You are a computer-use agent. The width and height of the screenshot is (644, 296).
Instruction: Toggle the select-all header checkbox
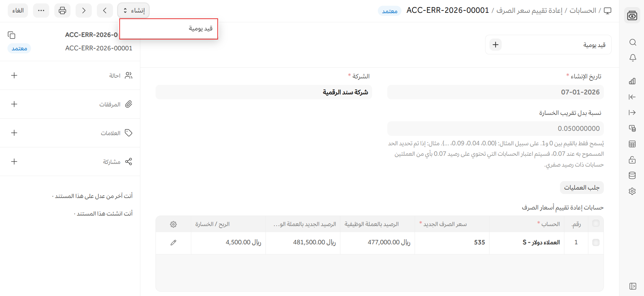point(596,223)
